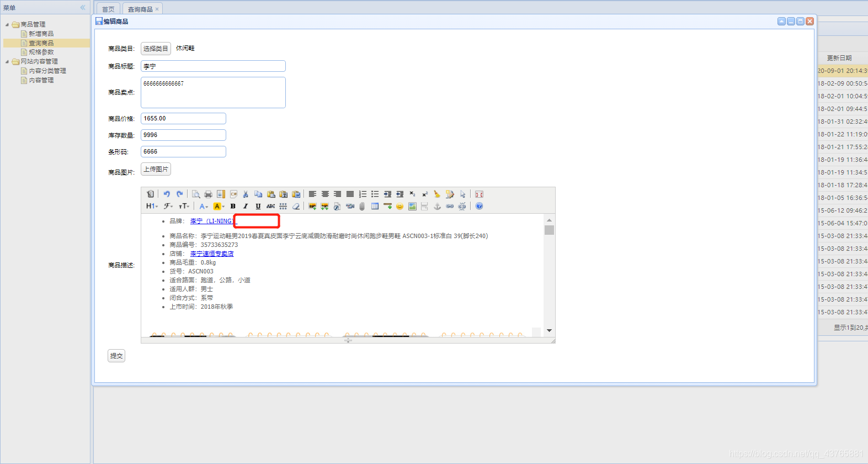Open the H1 heading format dropdown
868x464 pixels.
click(152, 206)
